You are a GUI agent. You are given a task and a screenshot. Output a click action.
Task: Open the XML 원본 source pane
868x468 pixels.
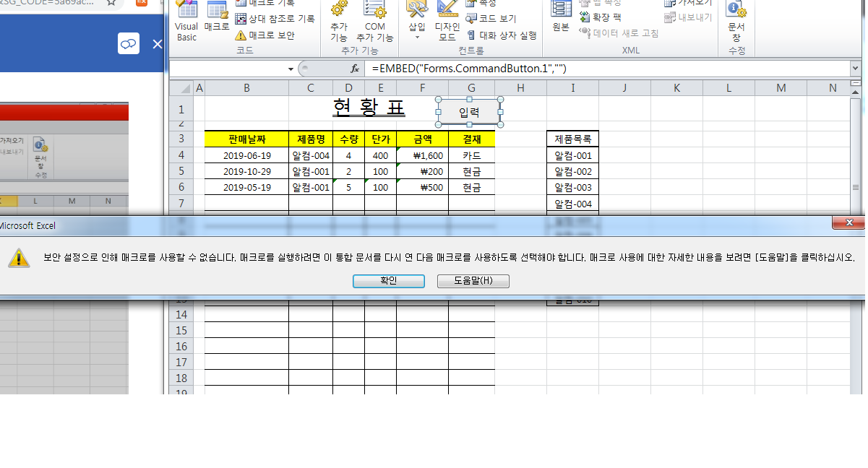[561, 19]
